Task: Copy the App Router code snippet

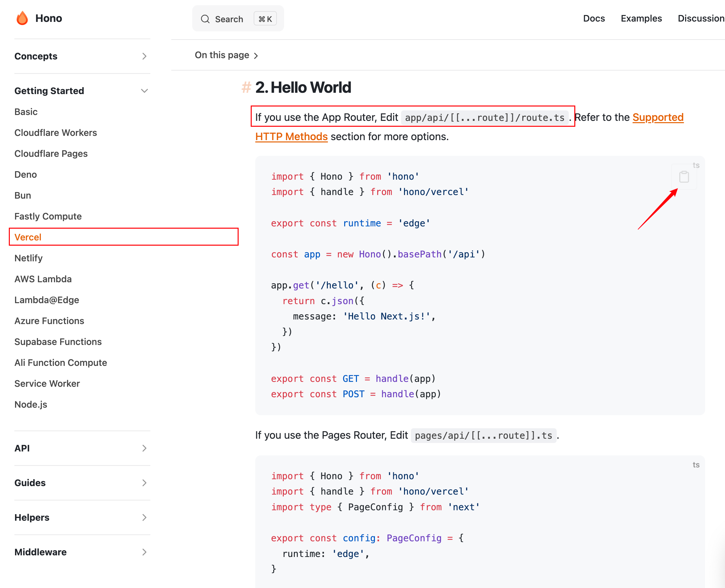Action: coord(683,177)
